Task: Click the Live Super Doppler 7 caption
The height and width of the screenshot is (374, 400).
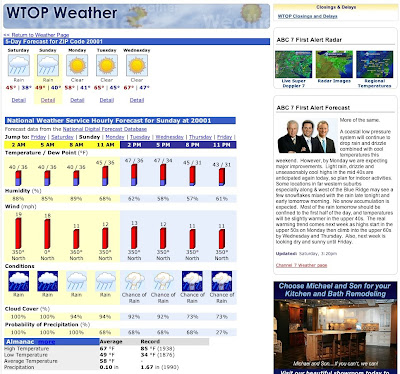Action: [294, 83]
